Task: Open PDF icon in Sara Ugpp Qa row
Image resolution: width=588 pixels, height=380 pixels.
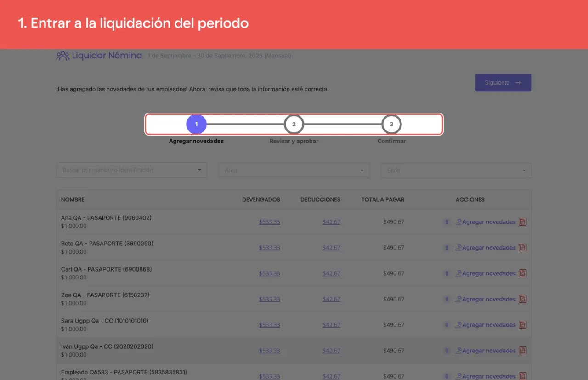Action: coord(523,325)
